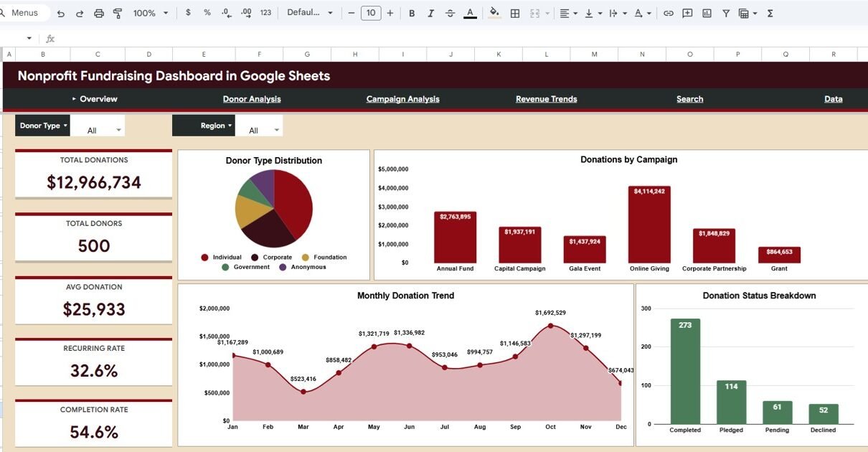Viewport: 868px width, 452px height.
Task: Toggle strikethrough formatting
Action: 450,14
